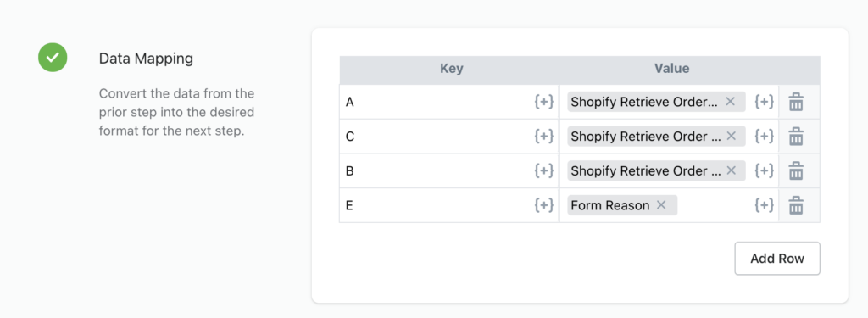The width and height of the screenshot is (868, 318).
Task: Insert variable into row A value
Action: click(764, 102)
